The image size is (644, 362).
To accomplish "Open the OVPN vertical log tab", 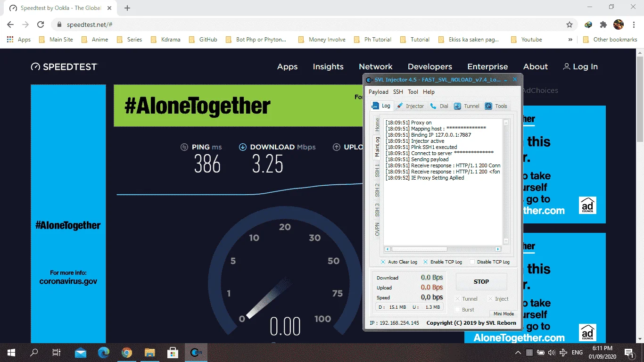I will (377, 230).
